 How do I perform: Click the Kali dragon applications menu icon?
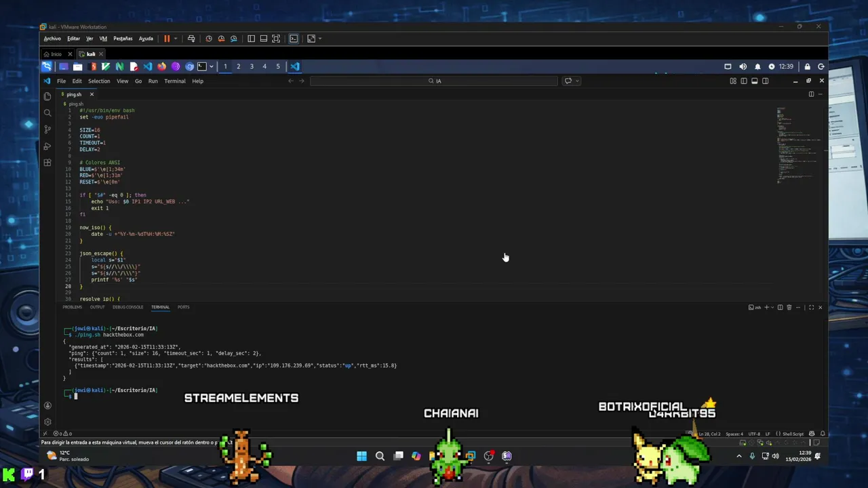coord(46,66)
